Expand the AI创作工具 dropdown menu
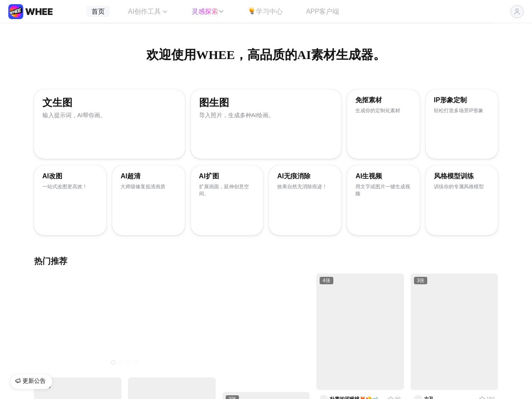532x399 pixels. coord(148,12)
